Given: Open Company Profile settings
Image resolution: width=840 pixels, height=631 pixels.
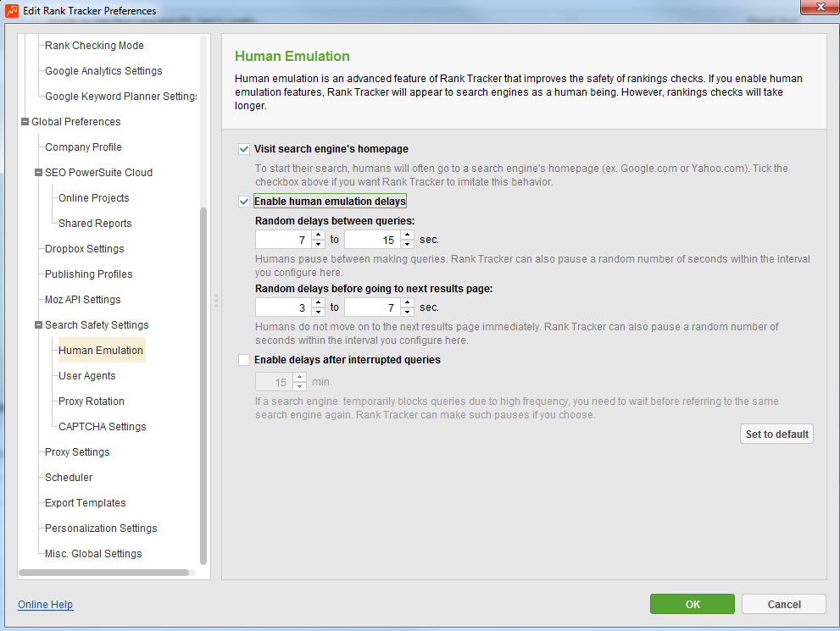Looking at the screenshot, I should [83, 147].
